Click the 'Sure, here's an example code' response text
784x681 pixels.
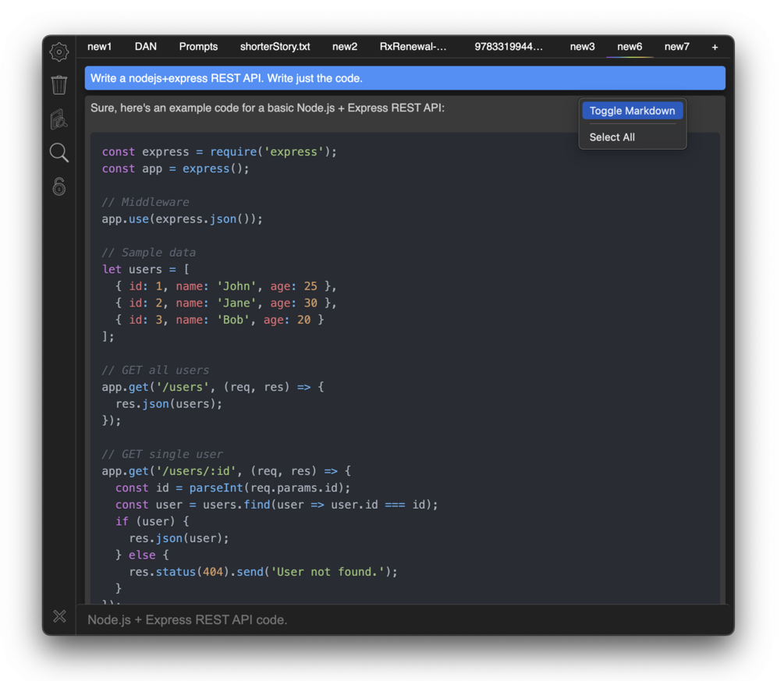268,108
